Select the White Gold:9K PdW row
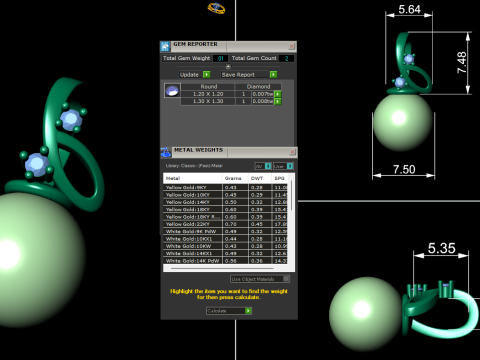This screenshot has width=480, height=360. (x=225, y=231)
